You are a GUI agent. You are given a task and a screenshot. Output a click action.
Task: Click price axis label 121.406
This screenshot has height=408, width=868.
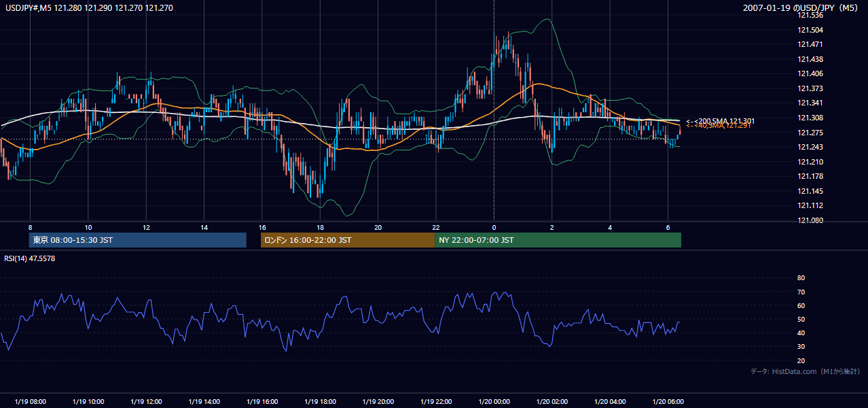pos(811,73)
